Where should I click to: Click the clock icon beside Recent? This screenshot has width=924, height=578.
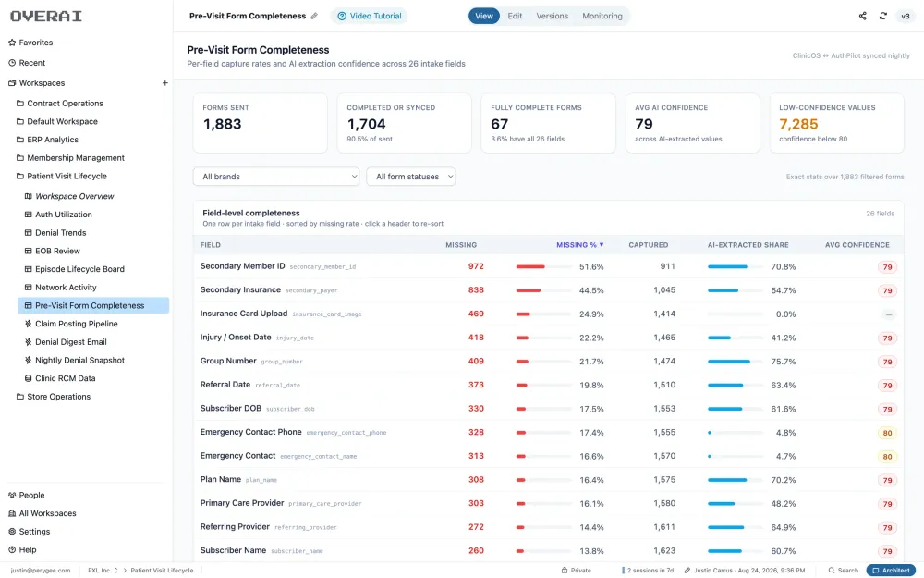(x=12, y=63)
